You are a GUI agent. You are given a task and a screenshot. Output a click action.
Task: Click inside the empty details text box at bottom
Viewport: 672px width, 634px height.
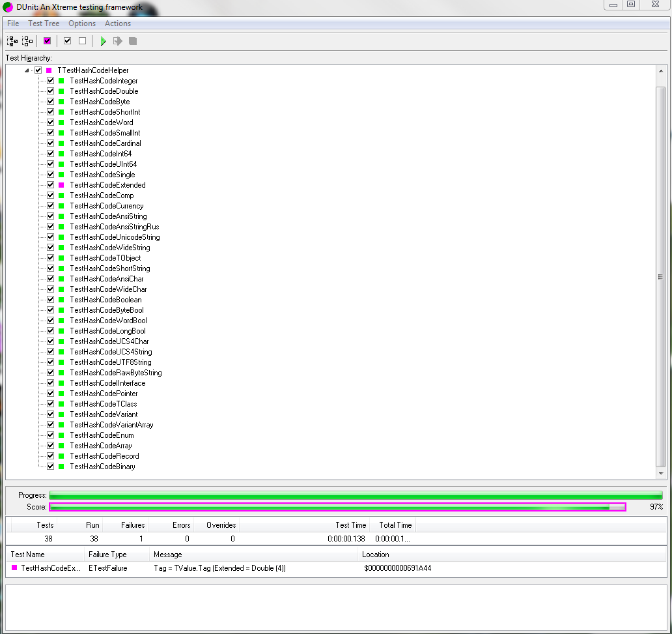pos(336,607)
